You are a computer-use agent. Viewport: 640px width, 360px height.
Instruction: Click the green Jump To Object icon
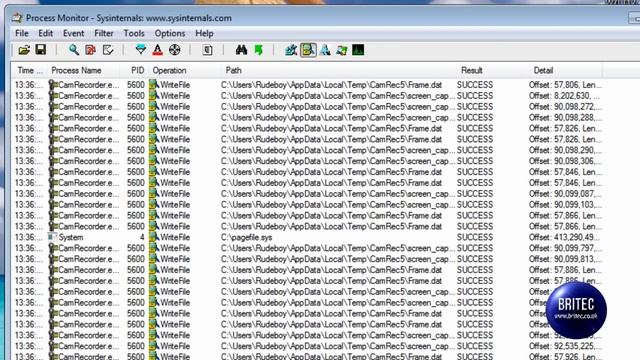point(258,50)
